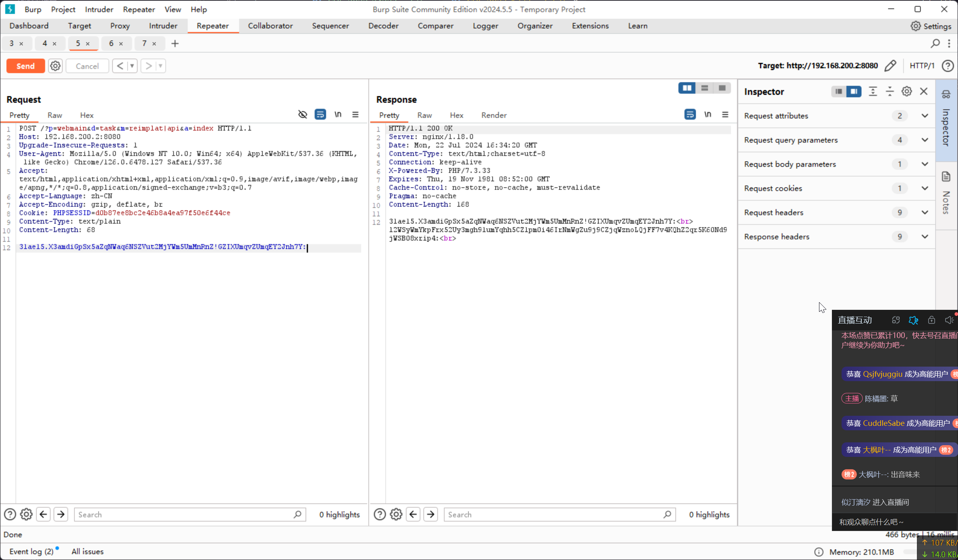Toggle HTTP/1 protocol selector

click(x=922, y=65)
